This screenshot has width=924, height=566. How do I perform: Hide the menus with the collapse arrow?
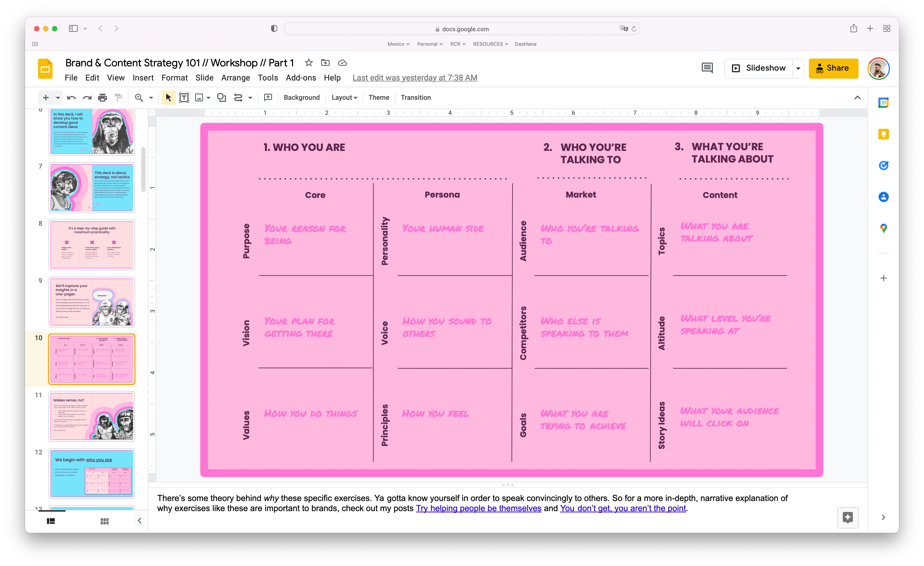857,98
